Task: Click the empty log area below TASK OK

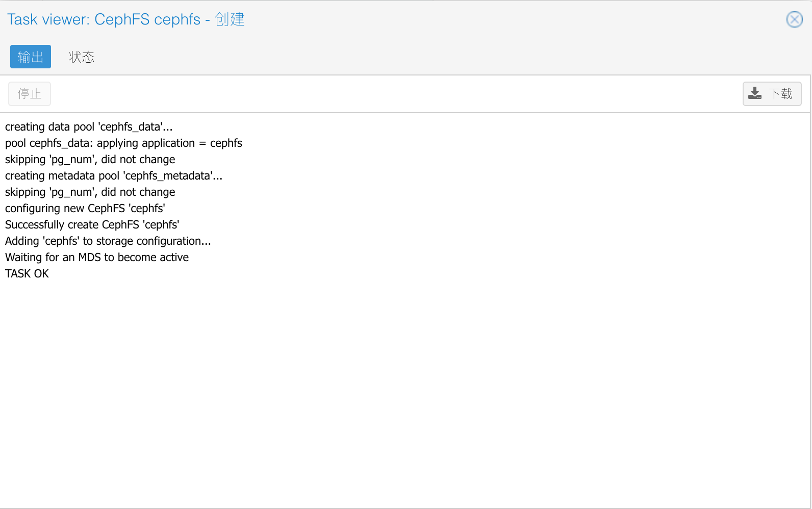Action: pos(405,393)
